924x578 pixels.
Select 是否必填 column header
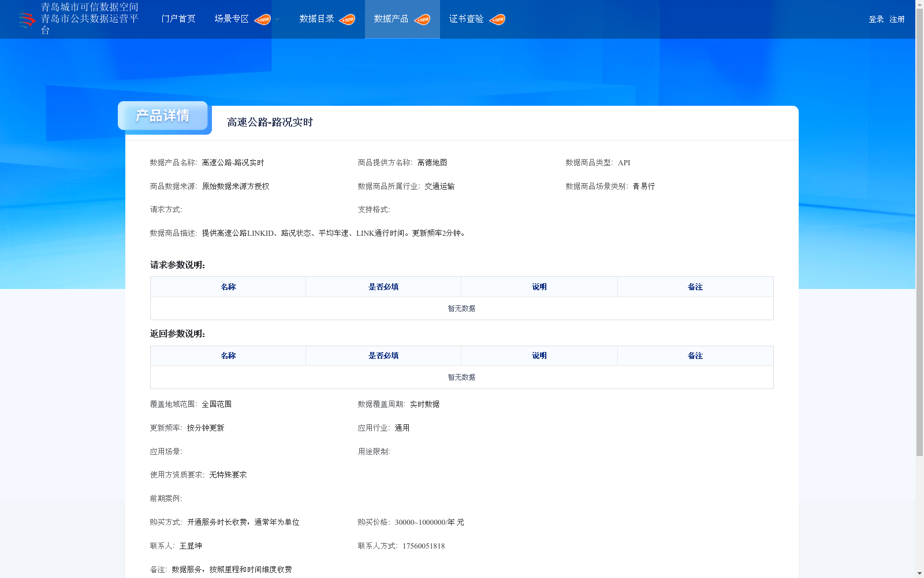point(383,287)
